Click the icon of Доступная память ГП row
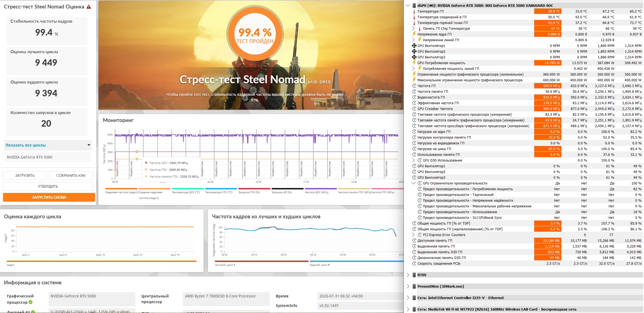 (x=414, y=241)
